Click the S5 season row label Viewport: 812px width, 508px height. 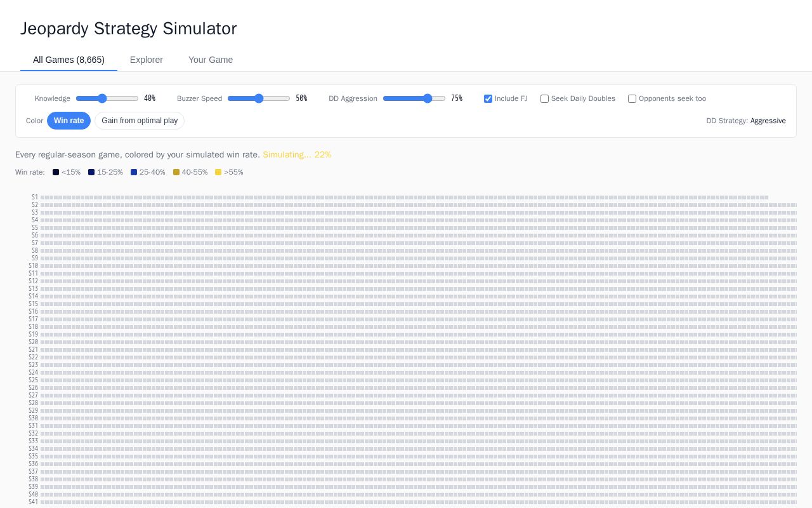pyautogui.click(x=35, y=228)
